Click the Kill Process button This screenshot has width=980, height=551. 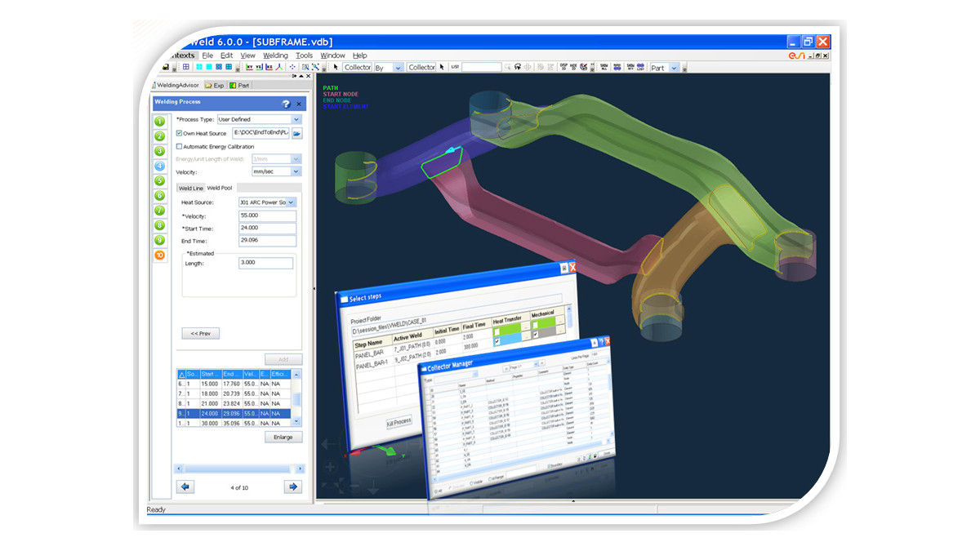(399, 421)
